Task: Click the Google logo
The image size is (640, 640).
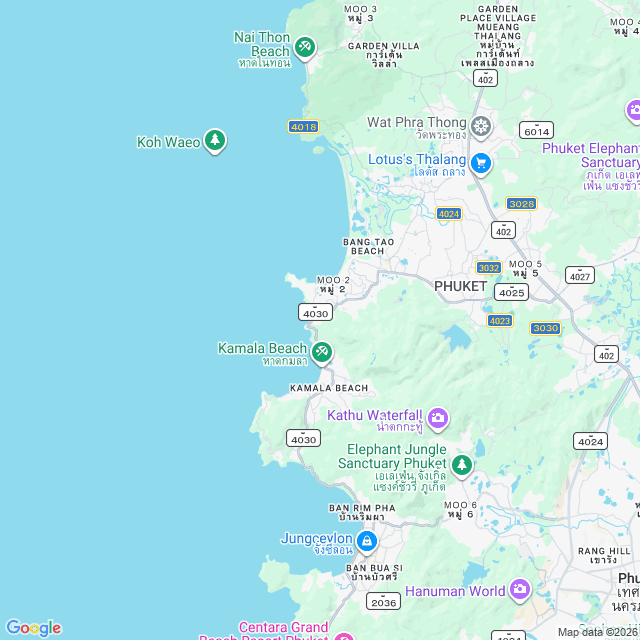Action: pos(33,628)
